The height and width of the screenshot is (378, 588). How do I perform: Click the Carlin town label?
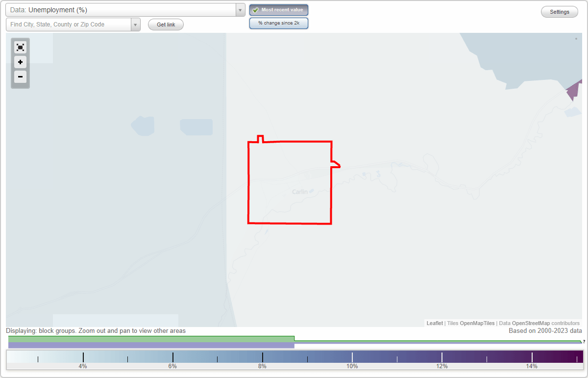(300, 192)
